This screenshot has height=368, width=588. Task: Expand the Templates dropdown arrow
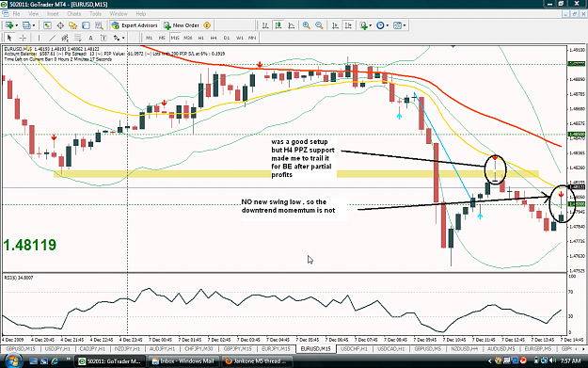click(x=405, y=25)
